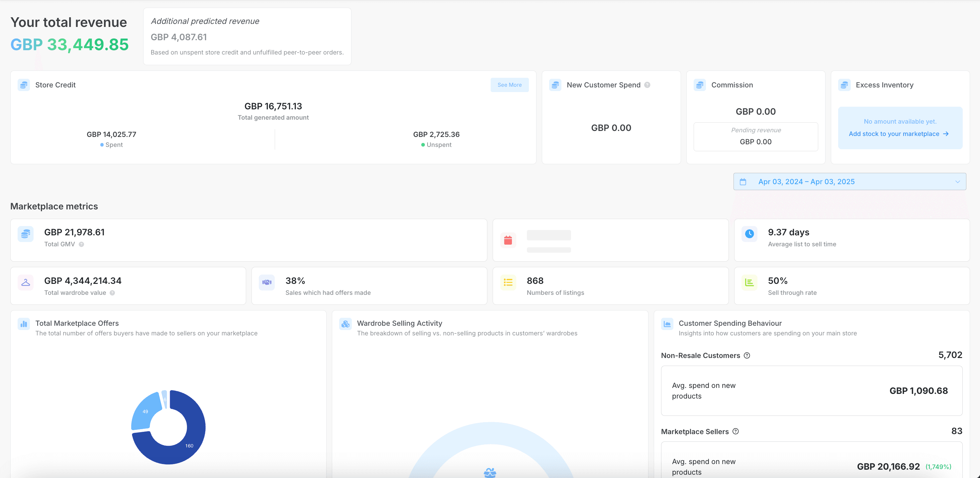Image resolution: width=980 pixels, height=478 pixels.
Task: Click the Store Credit coins icon
Action: [23, 85]
